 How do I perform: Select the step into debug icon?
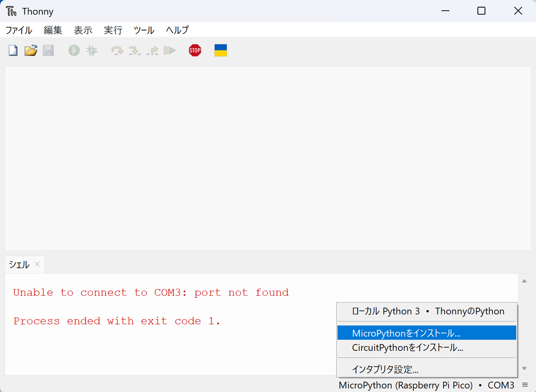135,50
